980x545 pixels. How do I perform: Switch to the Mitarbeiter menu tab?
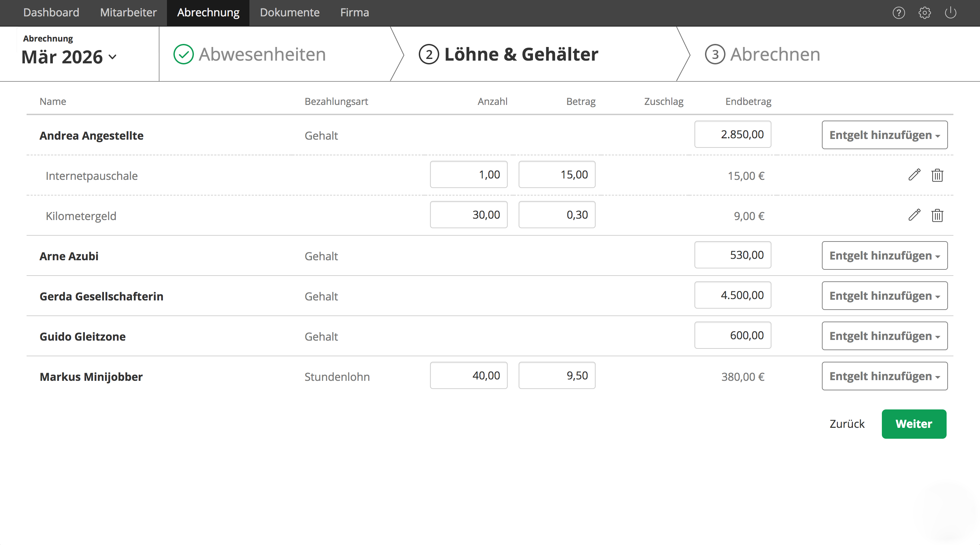point(128,13)
